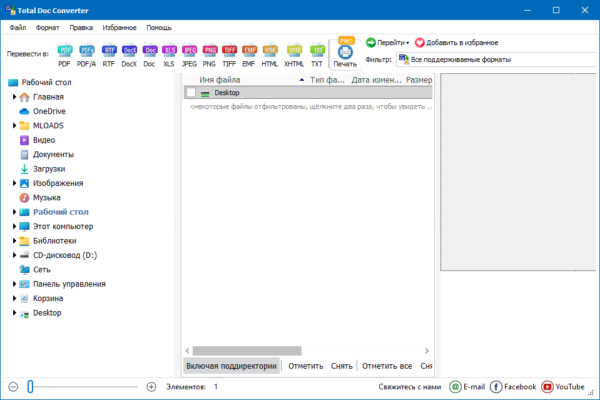This screenshot has width=600, height=400.
Task: Click Элементов: 1 status text
Action: point(192,387)
